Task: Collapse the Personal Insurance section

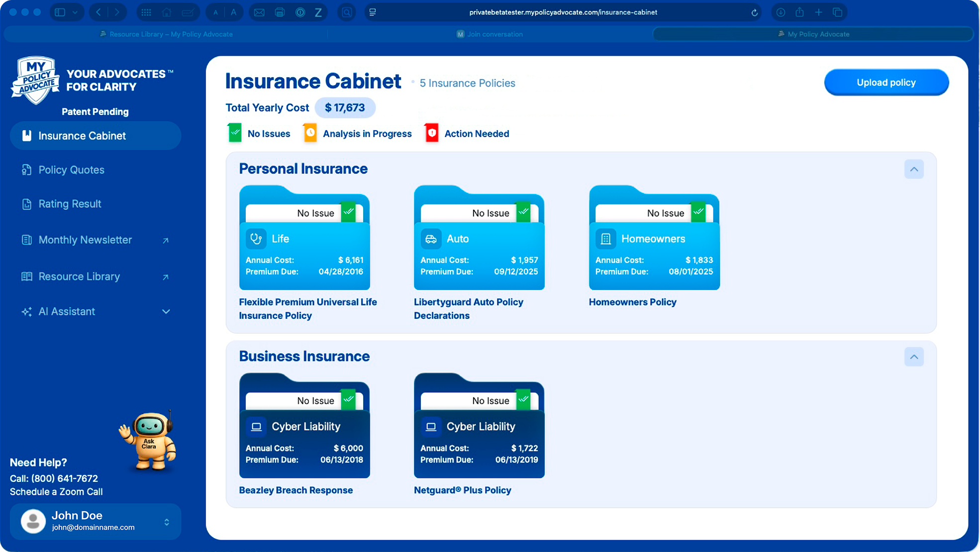Action: [x=914, y=169]
